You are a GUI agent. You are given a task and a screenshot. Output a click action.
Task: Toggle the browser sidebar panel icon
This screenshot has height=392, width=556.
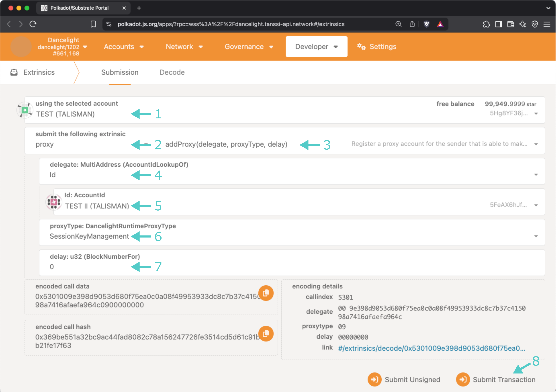[499, 24]
